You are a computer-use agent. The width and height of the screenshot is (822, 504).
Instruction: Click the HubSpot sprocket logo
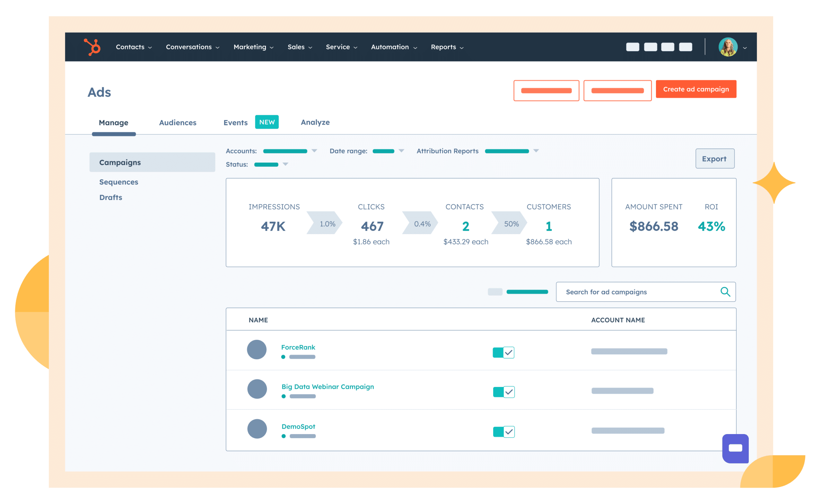92,47
